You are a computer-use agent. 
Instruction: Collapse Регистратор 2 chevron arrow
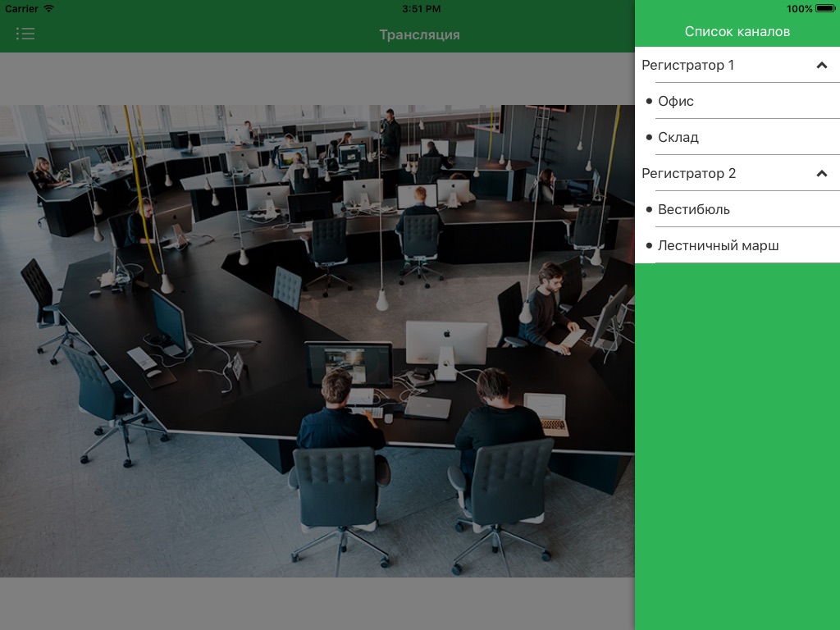821,174
